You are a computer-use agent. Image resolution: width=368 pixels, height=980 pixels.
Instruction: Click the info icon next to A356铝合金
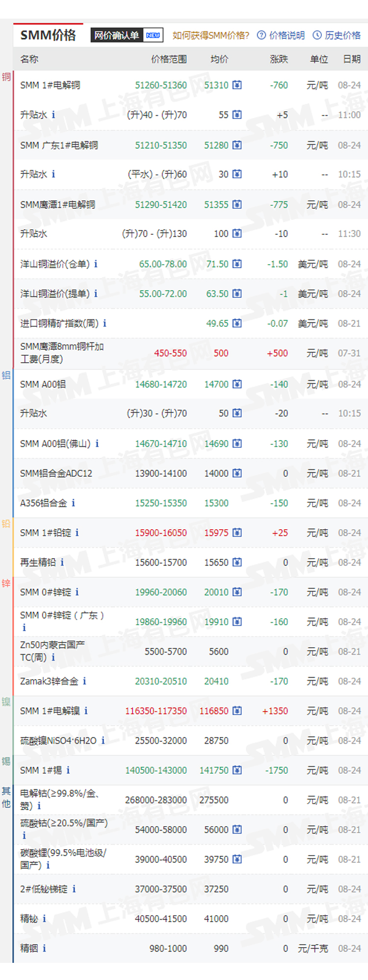tap(74, 503)
